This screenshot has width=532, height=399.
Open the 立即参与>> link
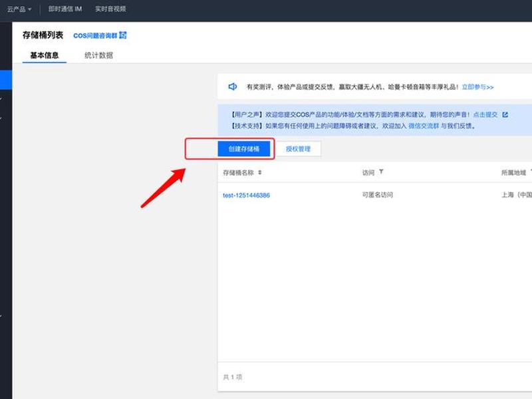click(x=477, y=87)
